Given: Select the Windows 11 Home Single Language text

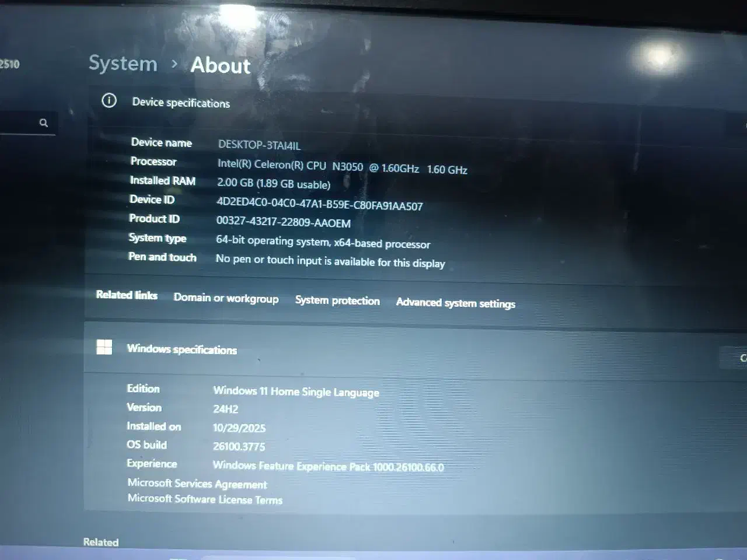Looking at the screenshot, I should (x=296, y=391).
